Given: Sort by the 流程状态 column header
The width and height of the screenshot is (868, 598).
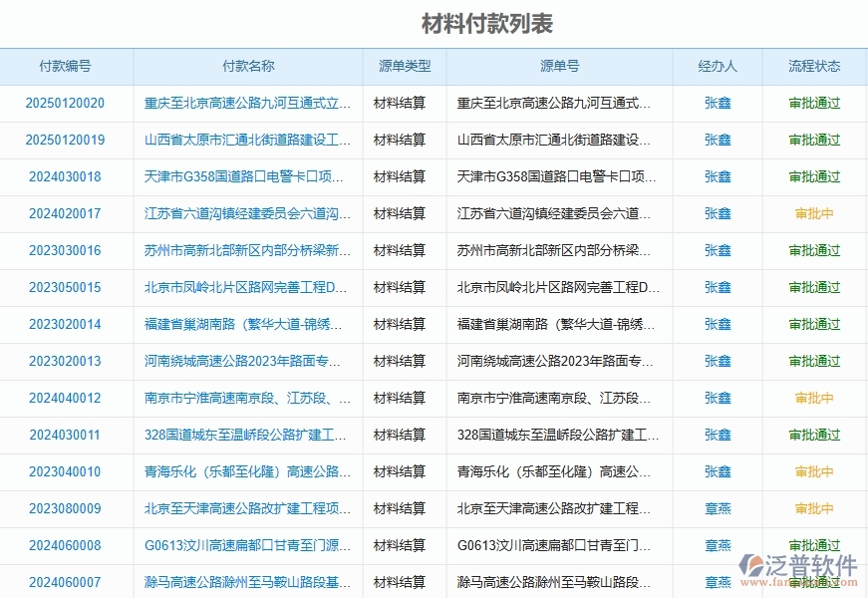Looking at the screenshot, I should (812, 66).
